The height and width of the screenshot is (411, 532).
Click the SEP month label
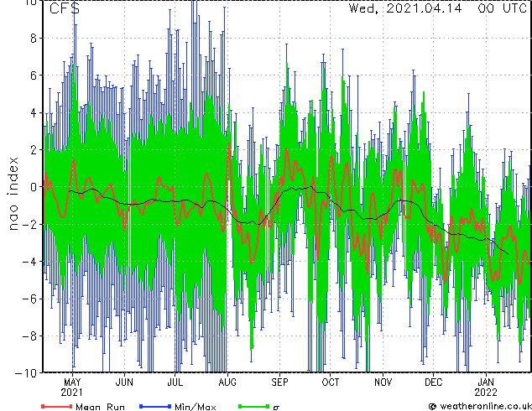coord(280,382)
